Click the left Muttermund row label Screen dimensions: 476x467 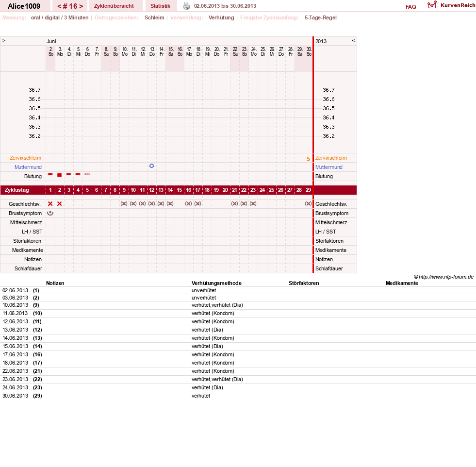pyautogui.click(x=28, y=167)
